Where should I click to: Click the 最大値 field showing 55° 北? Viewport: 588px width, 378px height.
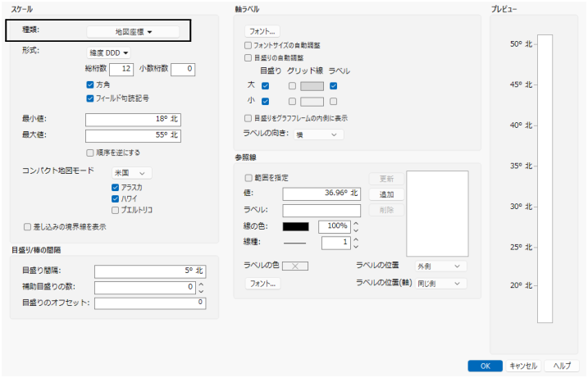(133, 135)
